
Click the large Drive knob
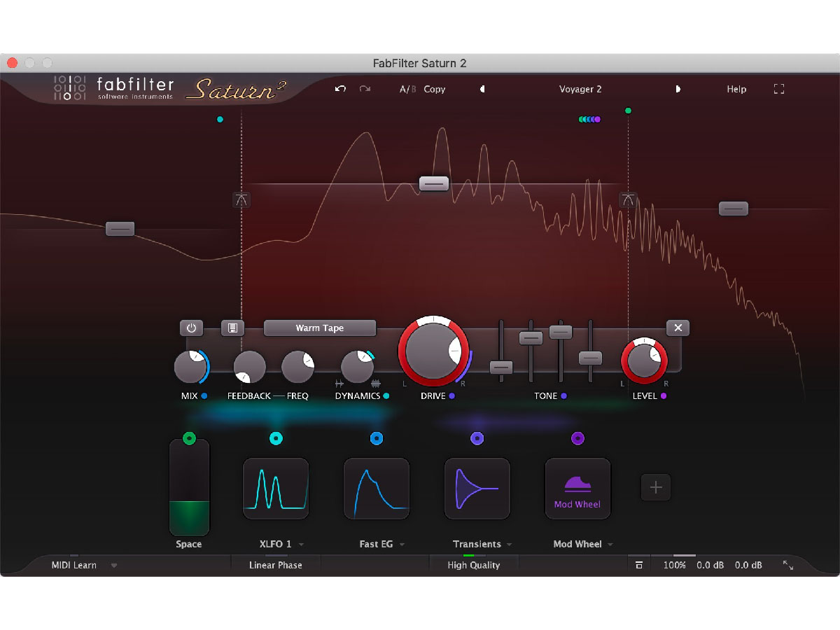[x=433, y=351]
